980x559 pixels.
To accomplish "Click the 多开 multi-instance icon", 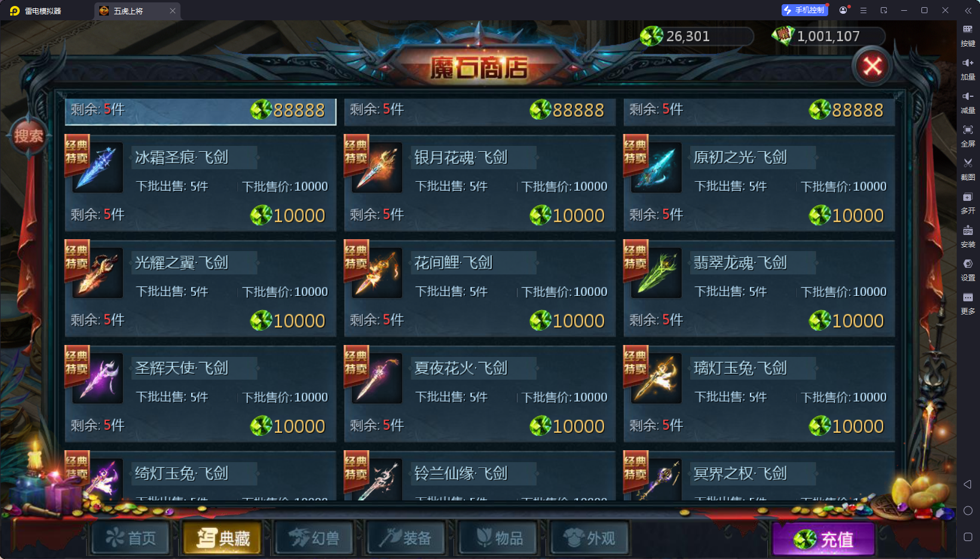I will click(968, 197).
